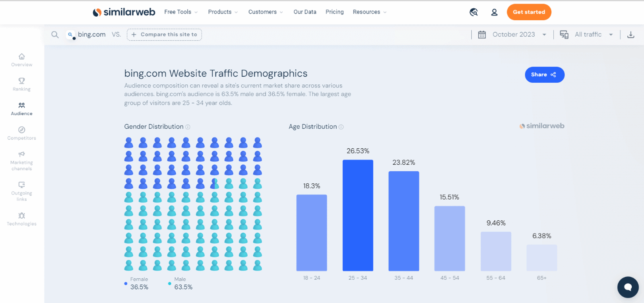Open the Audience sidebar section

pyautogui.click(x=22, y=109)
